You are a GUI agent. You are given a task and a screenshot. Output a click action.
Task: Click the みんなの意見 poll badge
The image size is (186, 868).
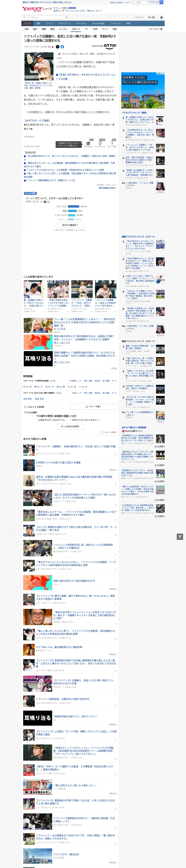(x=30, y=193)
